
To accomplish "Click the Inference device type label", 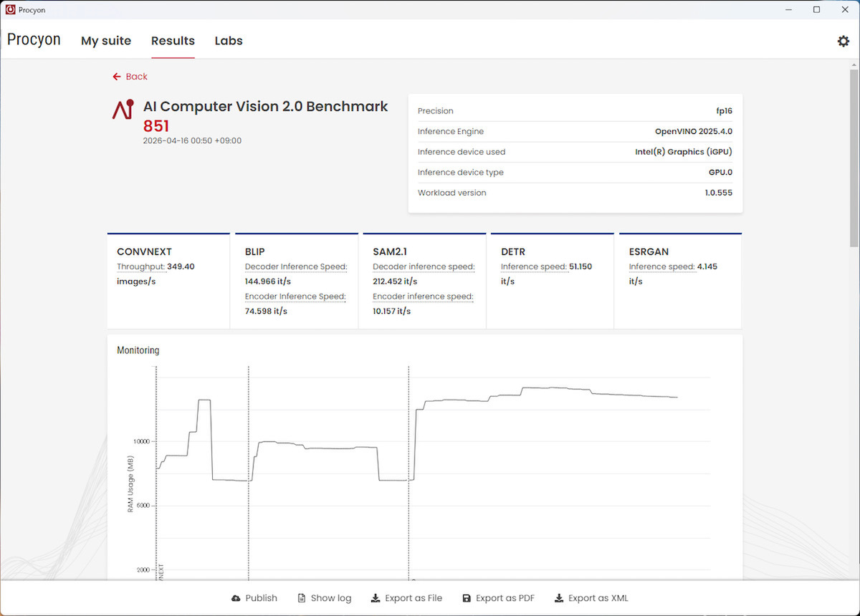I will [x=461, y=172].
